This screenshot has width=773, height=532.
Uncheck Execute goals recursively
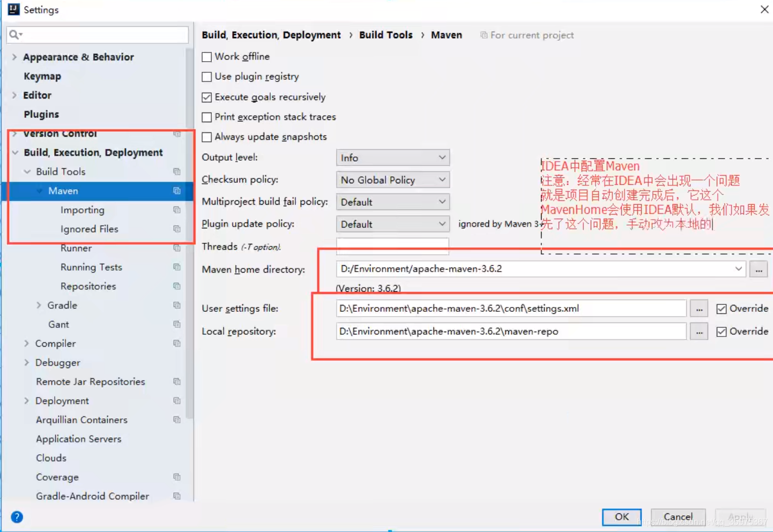pyautogui.click(x=206, y=97)
